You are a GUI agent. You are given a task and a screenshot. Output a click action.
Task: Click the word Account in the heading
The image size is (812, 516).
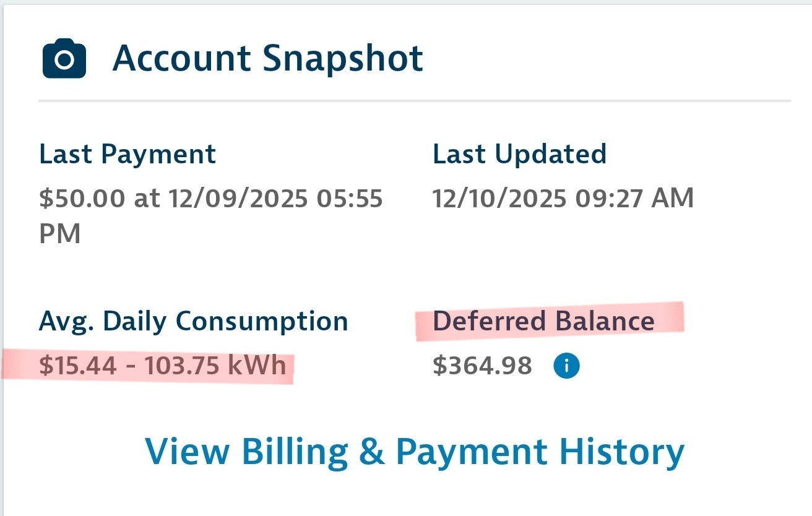click(x=181, y=59)
